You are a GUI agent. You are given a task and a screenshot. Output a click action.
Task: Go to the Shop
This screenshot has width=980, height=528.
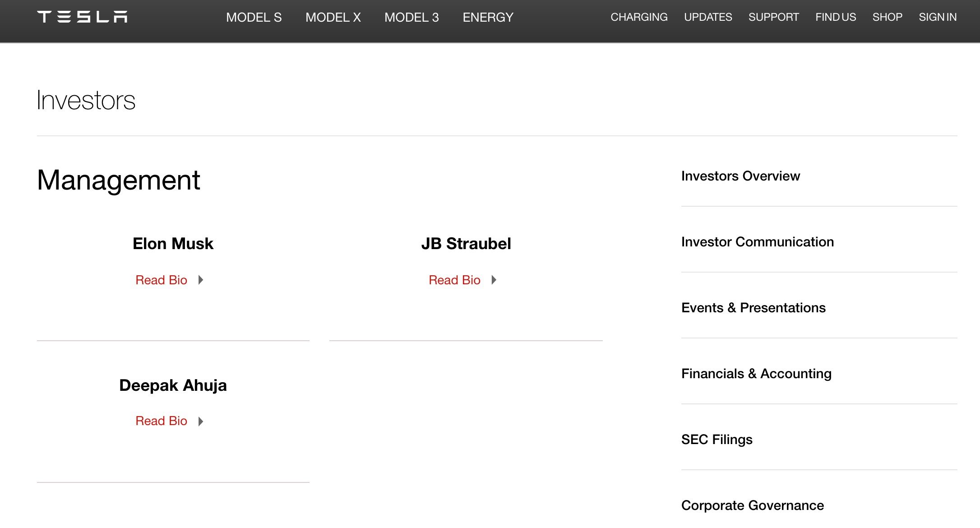(887, 17)
